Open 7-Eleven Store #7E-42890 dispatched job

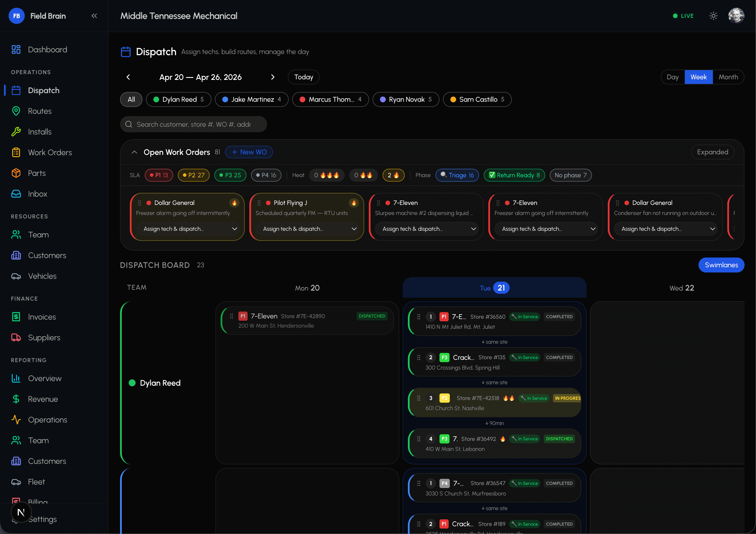pos(308,321)
